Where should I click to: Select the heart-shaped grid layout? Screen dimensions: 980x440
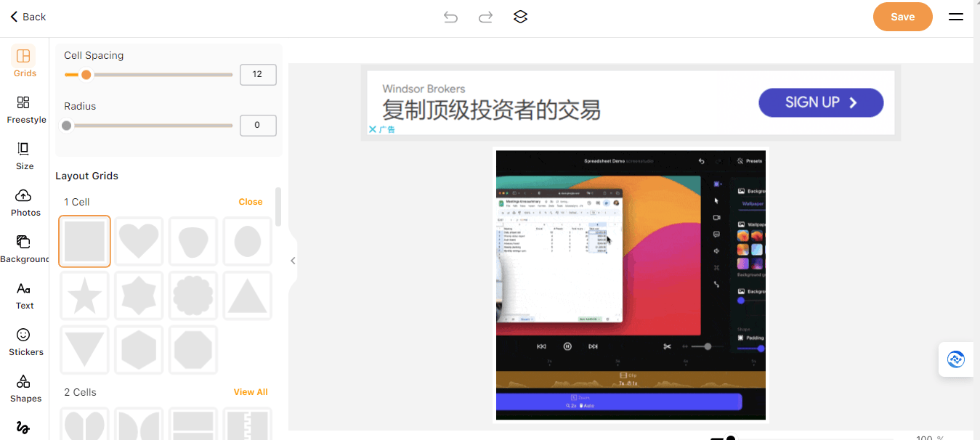click(x=139, y=242)
